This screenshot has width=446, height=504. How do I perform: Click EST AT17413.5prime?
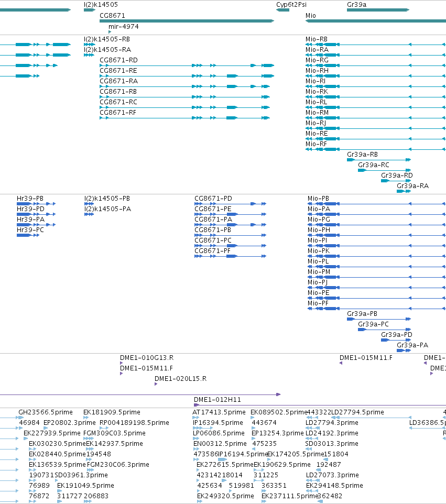tap(219, 412)
